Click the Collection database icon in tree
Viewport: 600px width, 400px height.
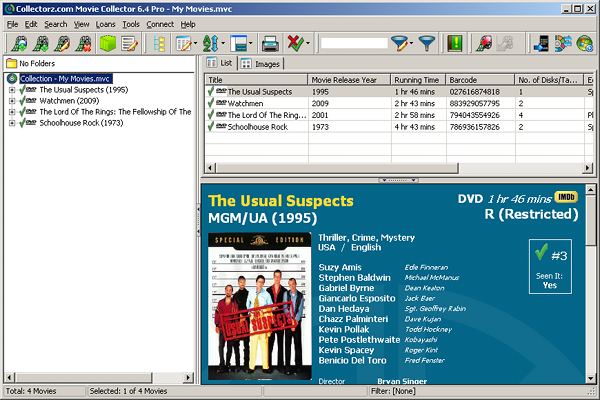point(12,78)
